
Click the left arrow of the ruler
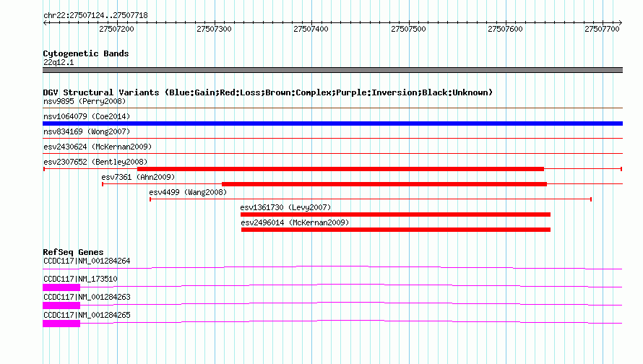[x=46, y=22]
